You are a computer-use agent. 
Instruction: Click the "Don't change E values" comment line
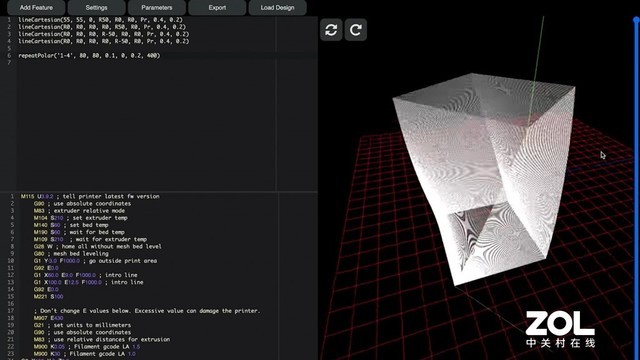(x=147, y=311)
